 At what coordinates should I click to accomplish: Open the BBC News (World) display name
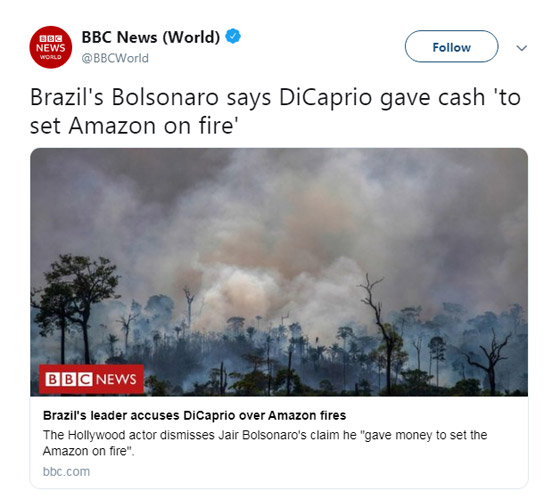151,37
